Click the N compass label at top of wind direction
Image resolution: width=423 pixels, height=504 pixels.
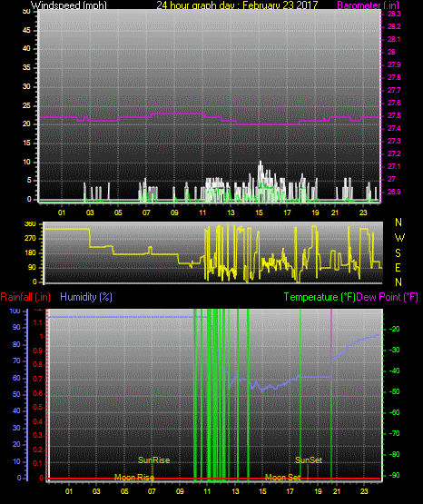point(398,222)
